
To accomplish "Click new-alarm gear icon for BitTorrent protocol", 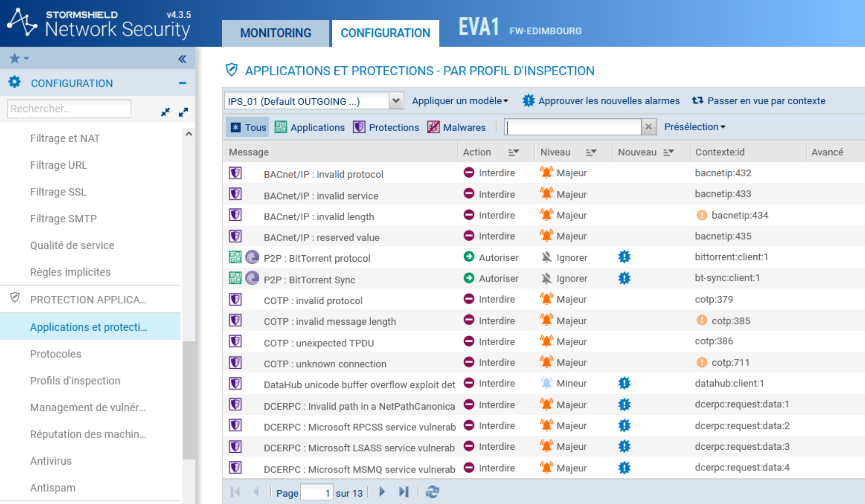I will pyautogui.click(x=624, y=257).
